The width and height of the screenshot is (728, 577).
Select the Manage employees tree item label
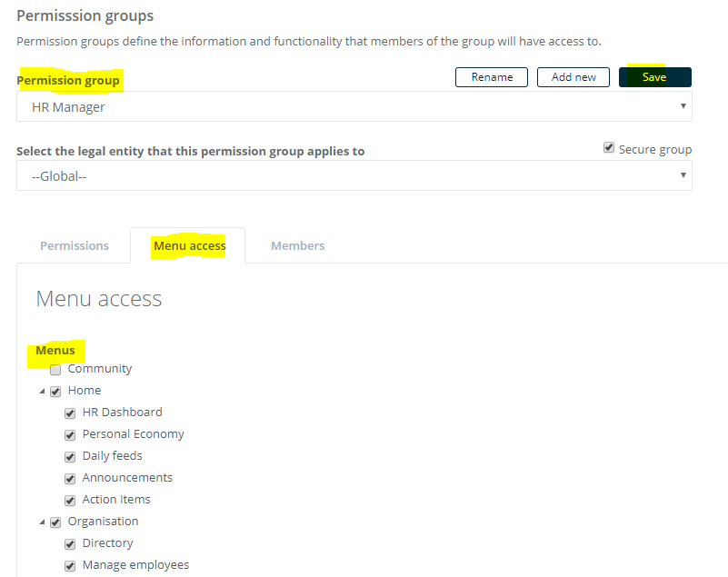[135, 565]
